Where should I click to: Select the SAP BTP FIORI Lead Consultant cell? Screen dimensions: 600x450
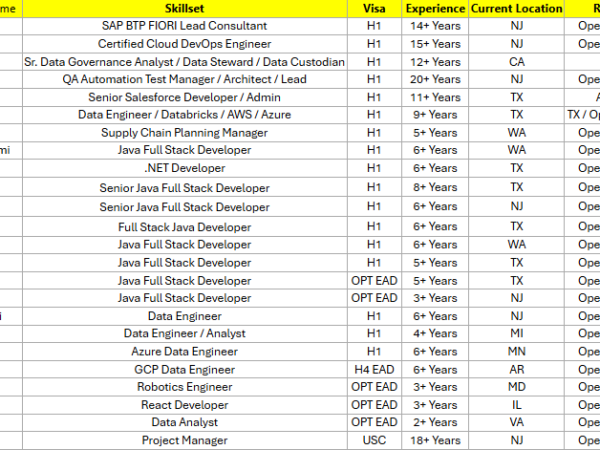(x=184, y=26)
